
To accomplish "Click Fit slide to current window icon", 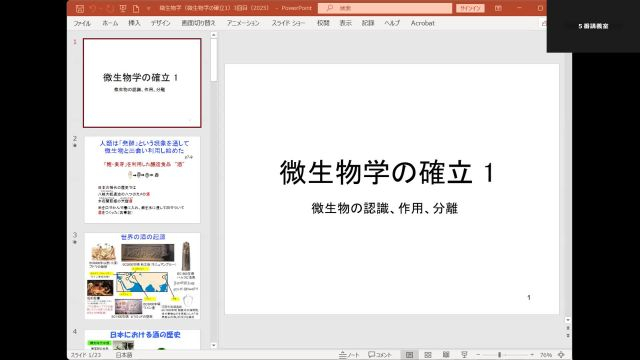I will coord(562,355).
